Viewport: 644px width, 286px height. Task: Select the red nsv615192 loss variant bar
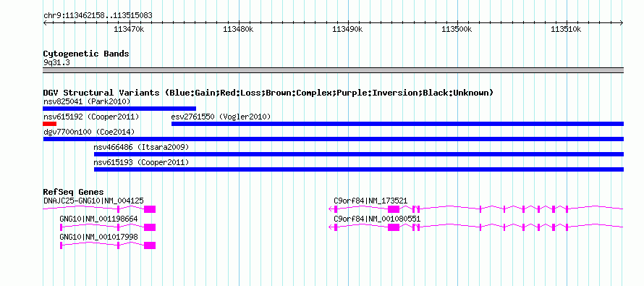pyautogui.click(x=49, y=124)
